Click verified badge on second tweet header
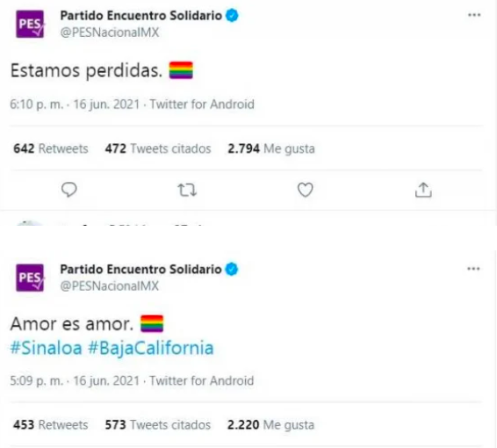Screen dimensions: 497x448 (x=232, y=269)
